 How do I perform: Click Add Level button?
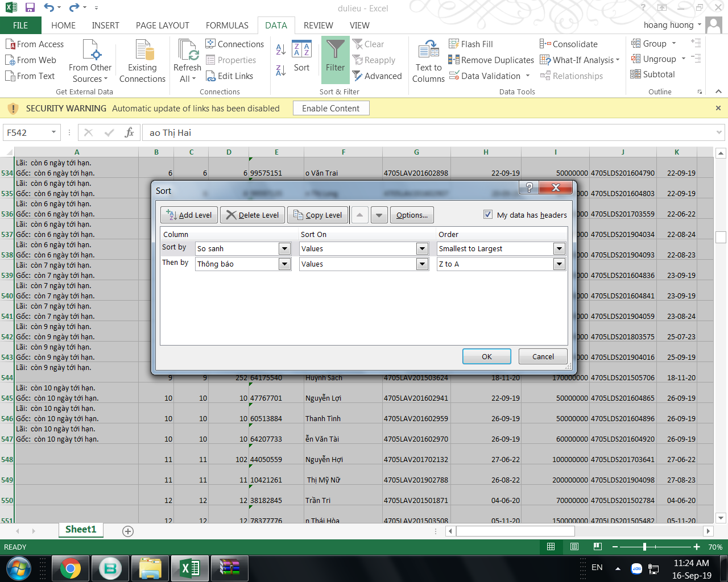tap(189, 215)
